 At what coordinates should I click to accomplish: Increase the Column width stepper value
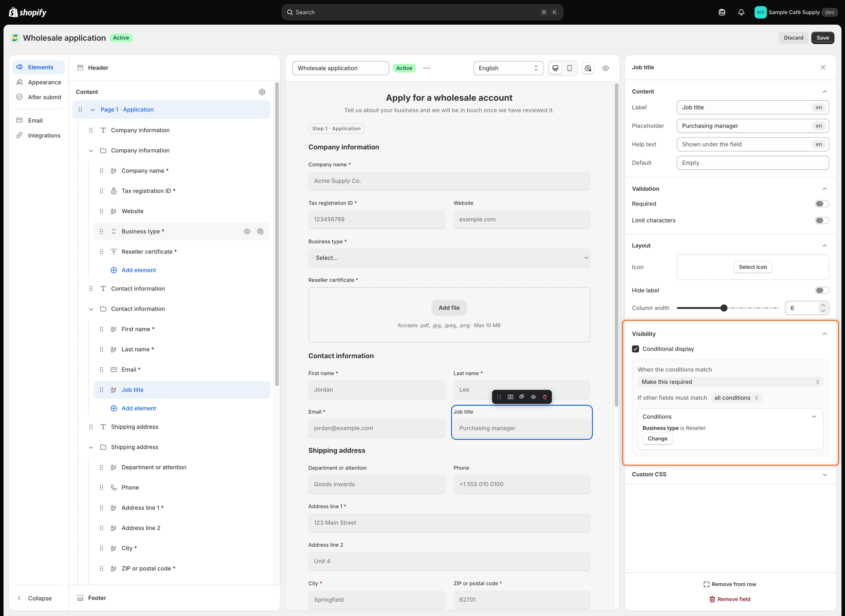coord(823,306)
